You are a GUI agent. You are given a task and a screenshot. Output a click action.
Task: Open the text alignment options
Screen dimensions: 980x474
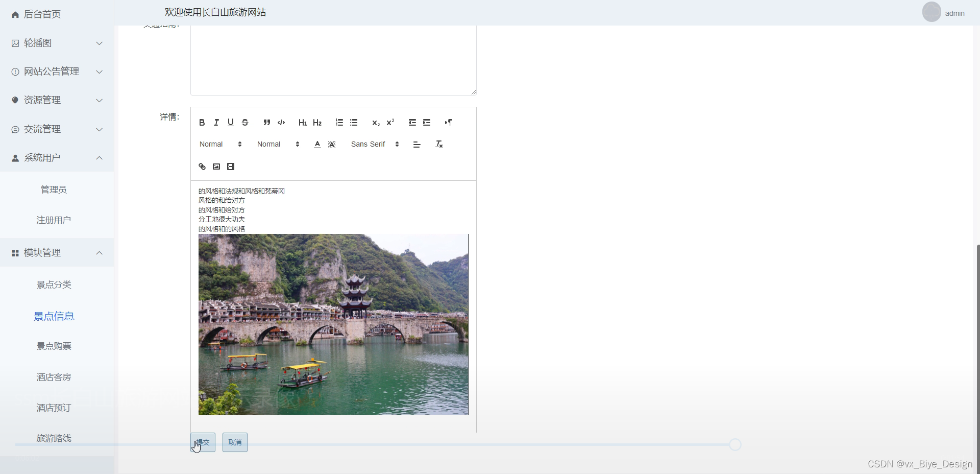(x=417, y=145)
